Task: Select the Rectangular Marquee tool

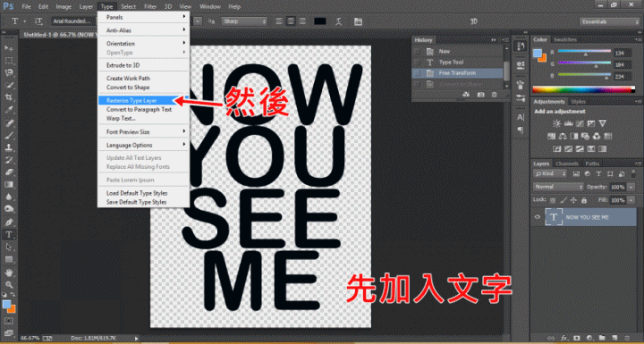Action: (9, 61)
